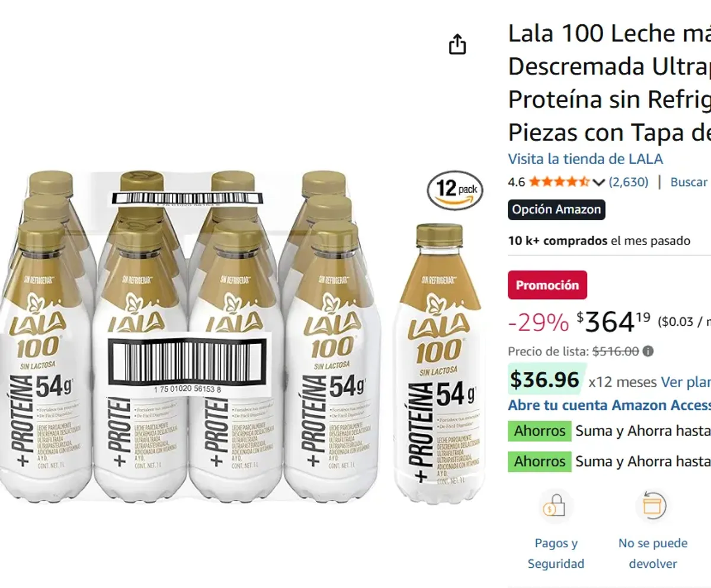Click Abre tu cuenta Amazon Access link
The height and width of the screenshot is (588, 711).
[604, 405]
